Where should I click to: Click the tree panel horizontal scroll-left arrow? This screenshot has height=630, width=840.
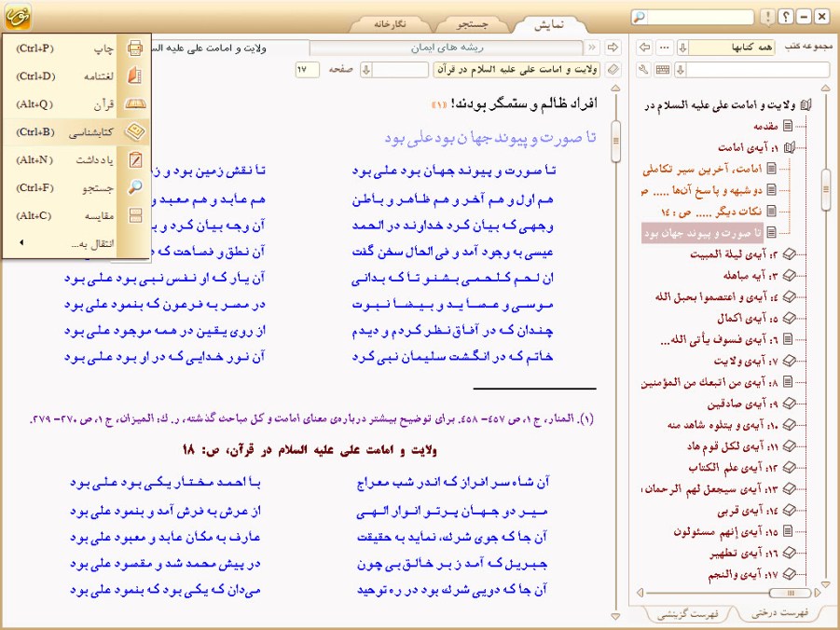tap(640, 593)
